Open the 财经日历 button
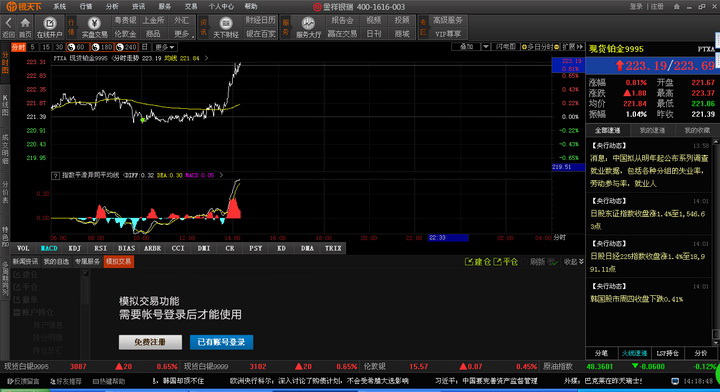 click(x=260, y=20)
